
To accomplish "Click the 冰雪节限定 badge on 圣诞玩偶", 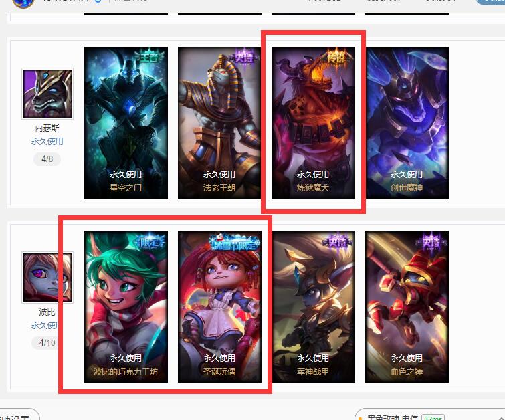I will pyautogui.click(x=235, y=243).
